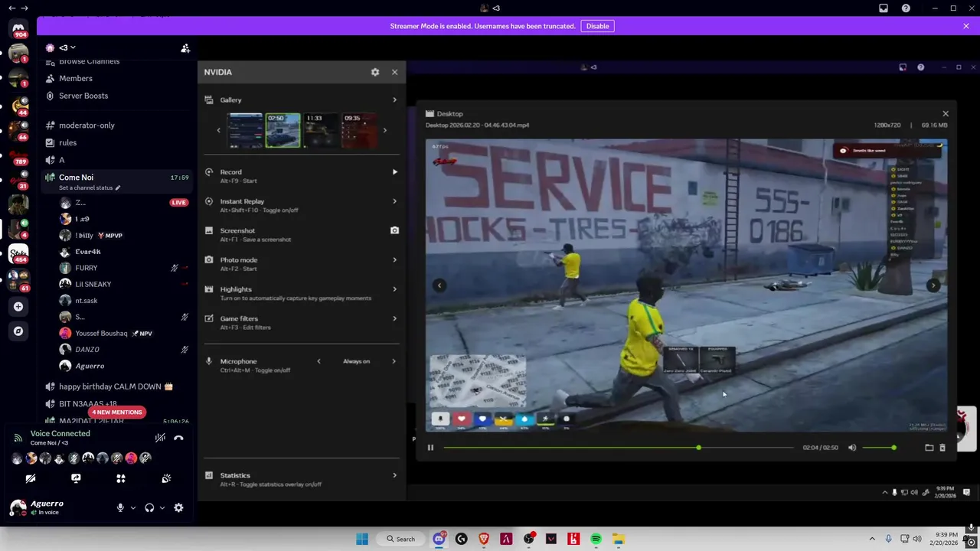Share your screen button
980x551 pixels.
coord(76,478)
